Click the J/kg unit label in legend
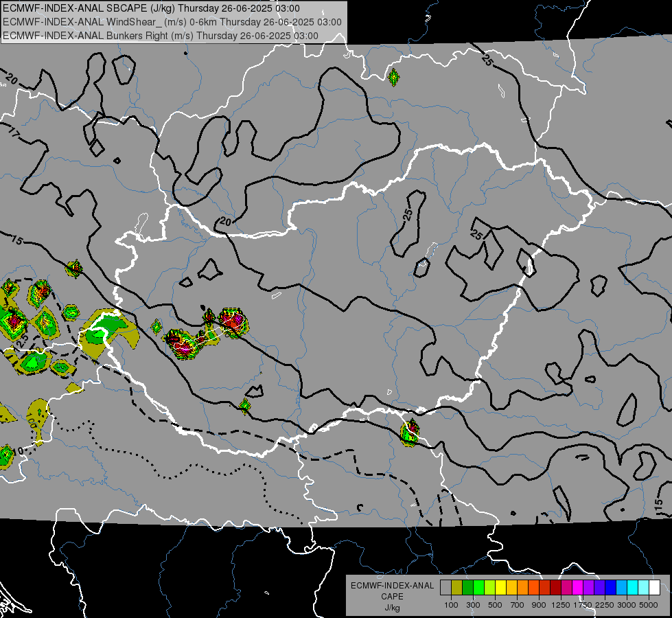The image size is (672, 618). 392,608
